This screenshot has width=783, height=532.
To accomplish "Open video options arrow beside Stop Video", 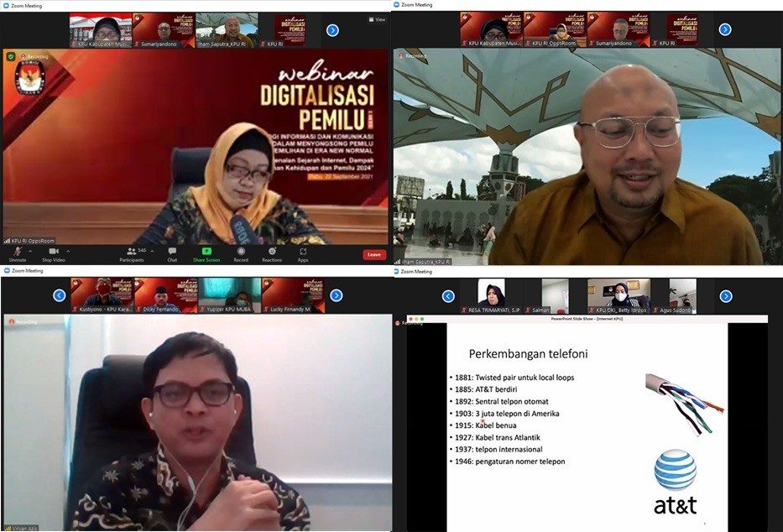I will [x=68, y=251].
